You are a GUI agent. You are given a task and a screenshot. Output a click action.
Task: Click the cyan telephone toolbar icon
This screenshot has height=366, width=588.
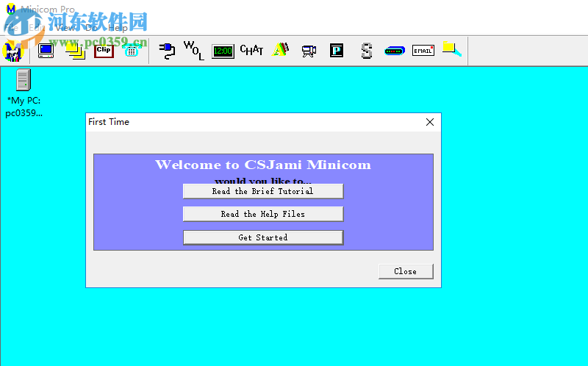132,51
